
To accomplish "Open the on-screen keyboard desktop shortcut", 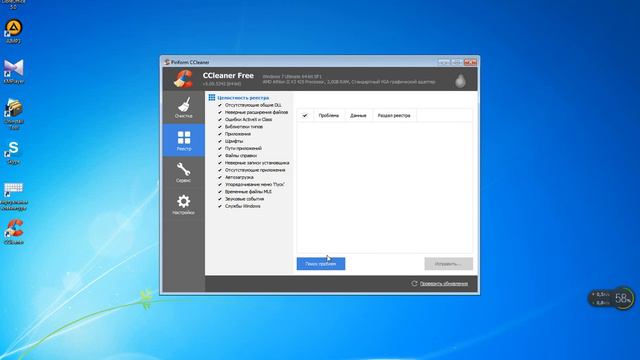I will (x=13, y=196).
